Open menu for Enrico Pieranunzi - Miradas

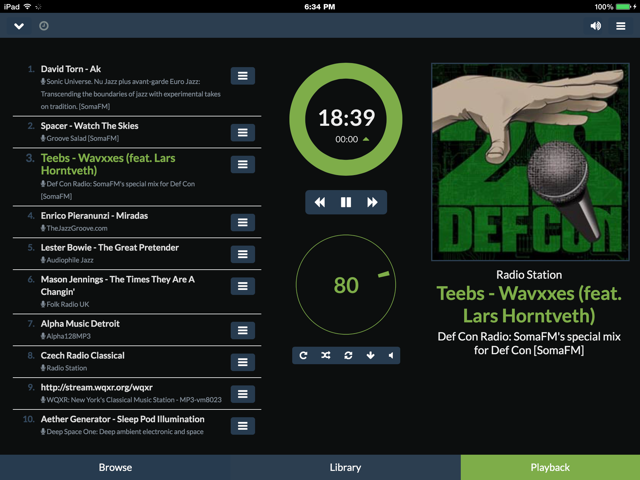point(243,222)
